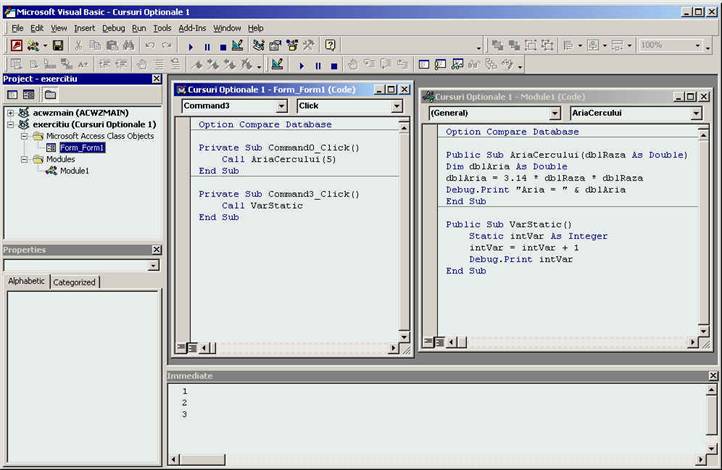The image size is (722, 470).
Task: Click the Immediate window horizontal scrollbar thumb
Action: [x=202, y=459]
